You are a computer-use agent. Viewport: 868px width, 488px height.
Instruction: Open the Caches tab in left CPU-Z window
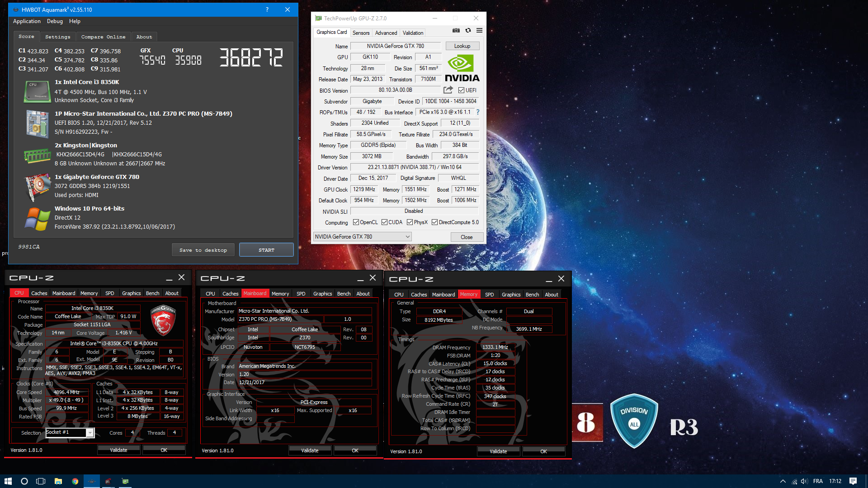pyautogui.click(x=39, y=293)
